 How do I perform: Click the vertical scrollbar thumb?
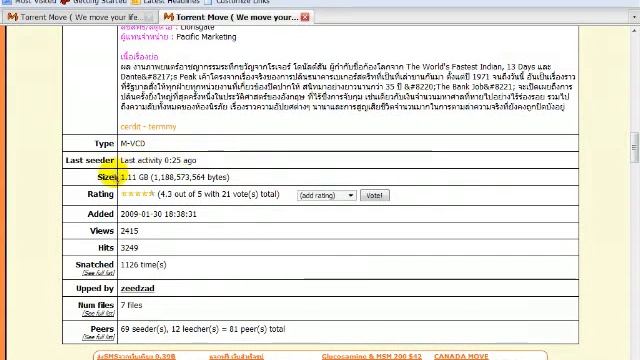pos(634,148)
